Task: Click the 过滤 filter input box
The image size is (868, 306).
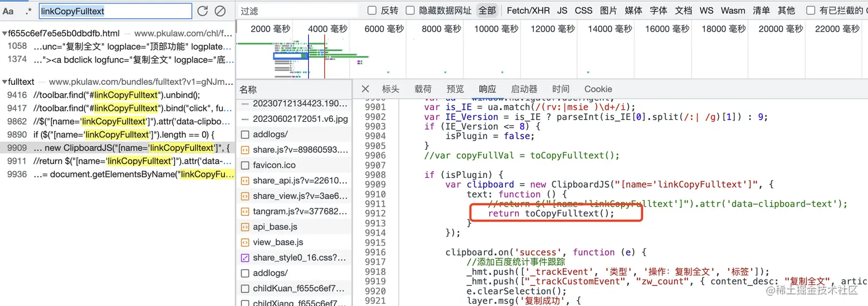Action: [x=299, y=10]
